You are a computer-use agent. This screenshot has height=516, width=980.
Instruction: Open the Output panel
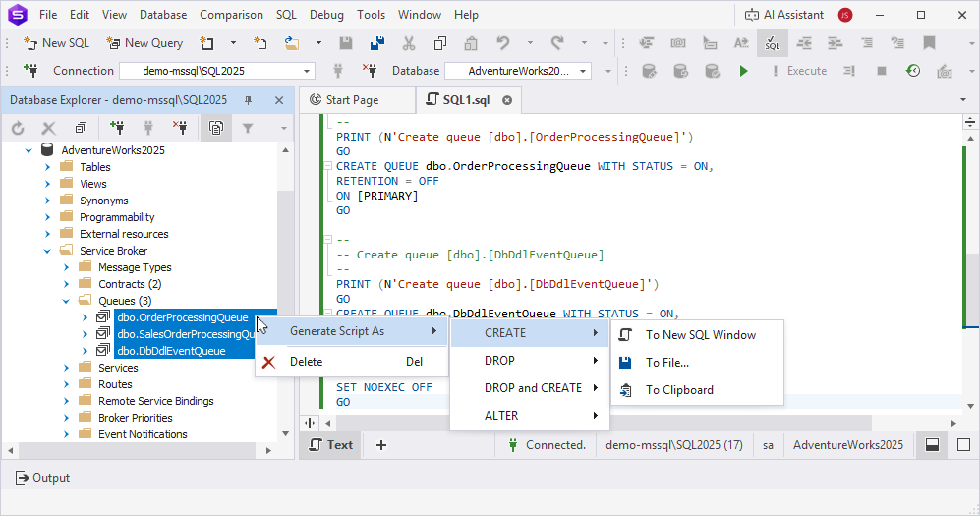[x=42, y=478]
